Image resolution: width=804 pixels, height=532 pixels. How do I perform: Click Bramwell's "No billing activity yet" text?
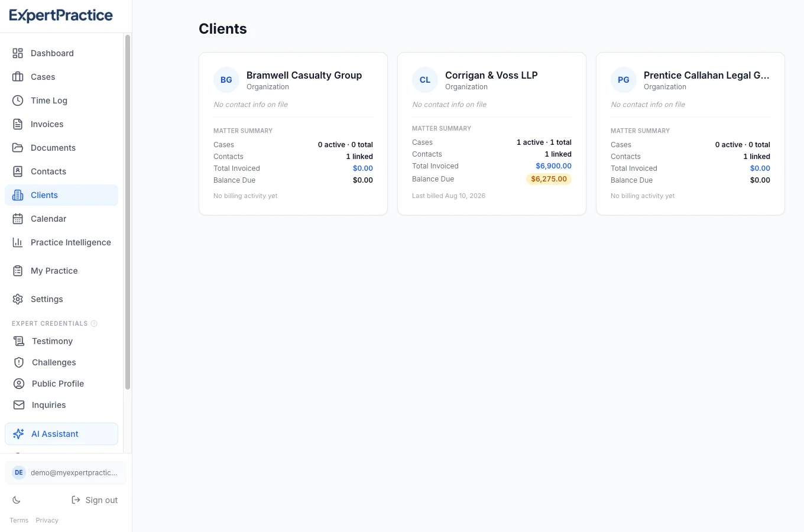click(x=245, y=196)
